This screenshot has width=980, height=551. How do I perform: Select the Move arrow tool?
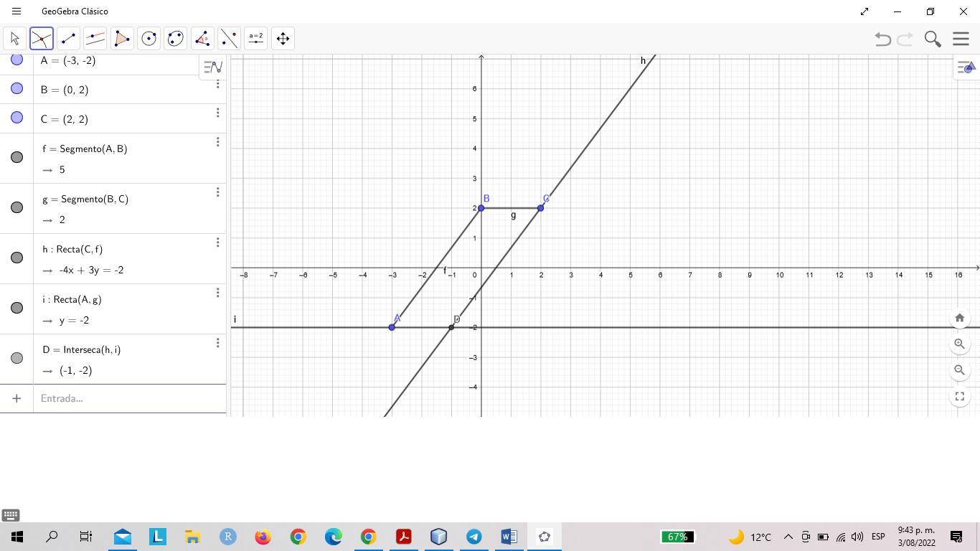pyautogui.click(x=14, y=39)
